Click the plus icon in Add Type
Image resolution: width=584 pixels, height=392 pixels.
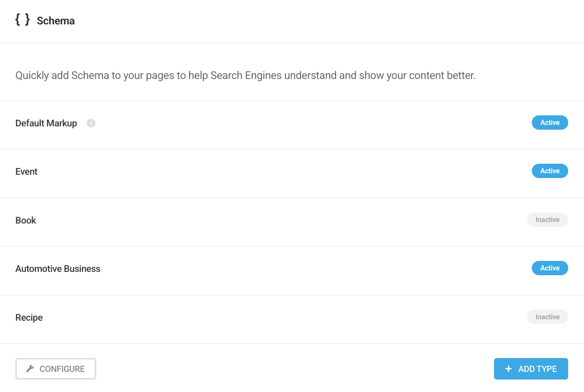508,369
